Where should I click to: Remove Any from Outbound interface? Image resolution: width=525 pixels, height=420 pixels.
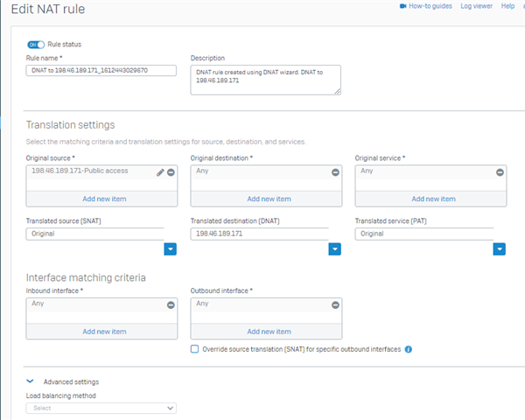(335, 304)
